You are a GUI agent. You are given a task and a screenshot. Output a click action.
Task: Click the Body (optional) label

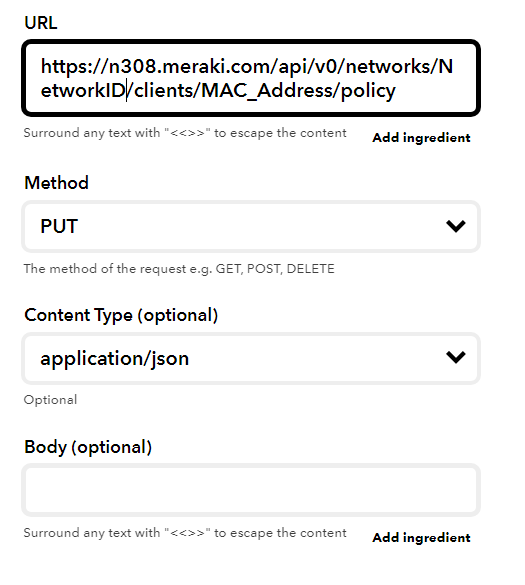tap(88, 447)
